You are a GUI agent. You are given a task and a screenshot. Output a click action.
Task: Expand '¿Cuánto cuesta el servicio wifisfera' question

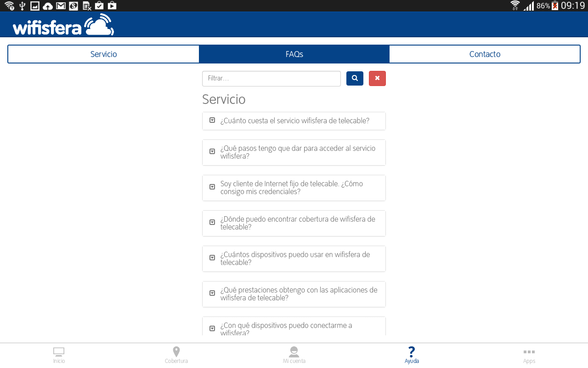294,121
